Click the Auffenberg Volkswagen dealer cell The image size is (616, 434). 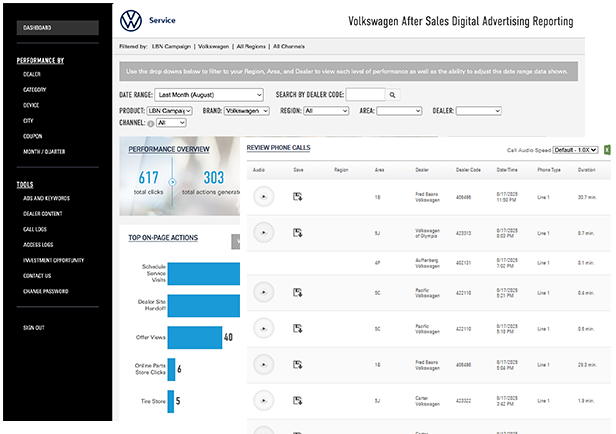tap(427, 263)
